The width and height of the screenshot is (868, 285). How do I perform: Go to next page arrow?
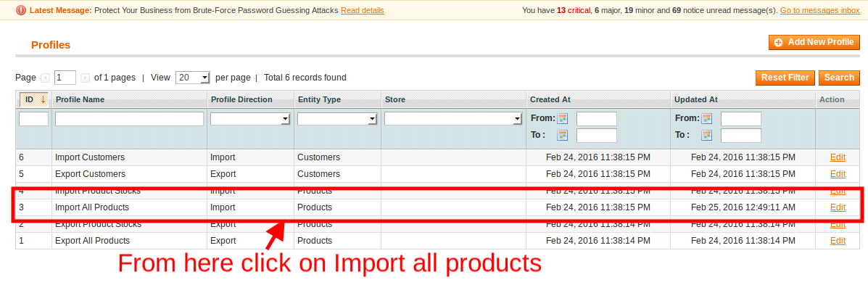(x=86, y=78)
